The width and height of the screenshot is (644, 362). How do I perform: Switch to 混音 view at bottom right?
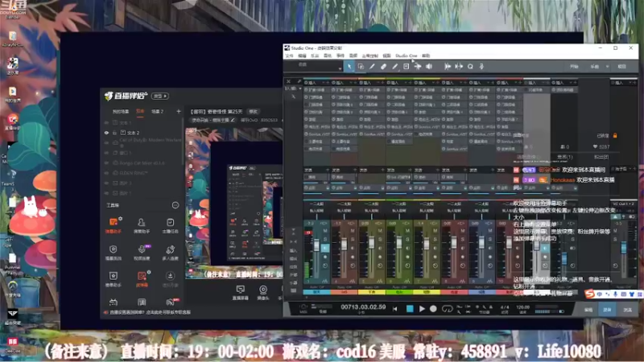[608, 310]
